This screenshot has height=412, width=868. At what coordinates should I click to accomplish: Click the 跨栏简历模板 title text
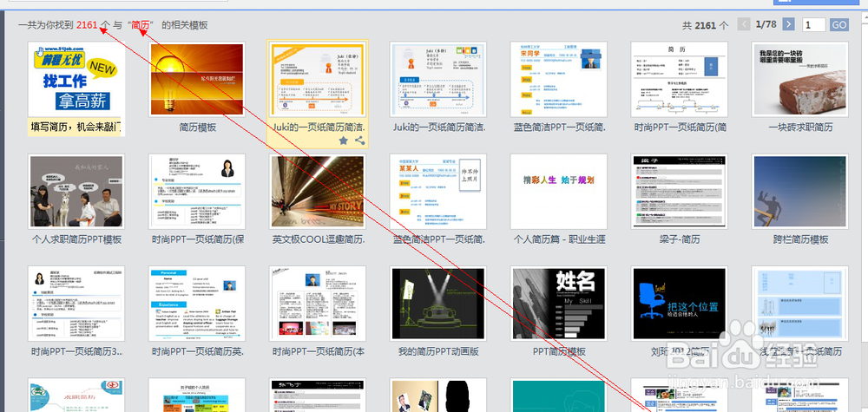[800, 239]
